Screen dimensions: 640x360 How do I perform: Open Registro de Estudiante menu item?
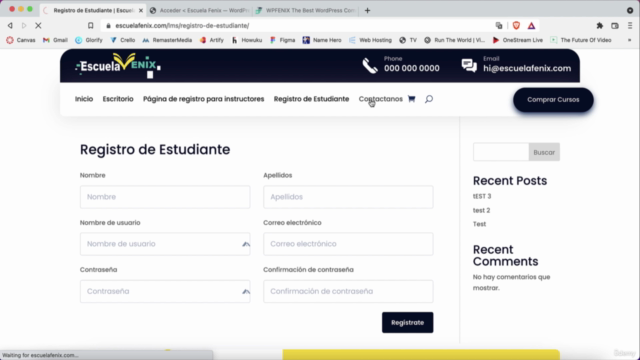[x=311, y=99]
